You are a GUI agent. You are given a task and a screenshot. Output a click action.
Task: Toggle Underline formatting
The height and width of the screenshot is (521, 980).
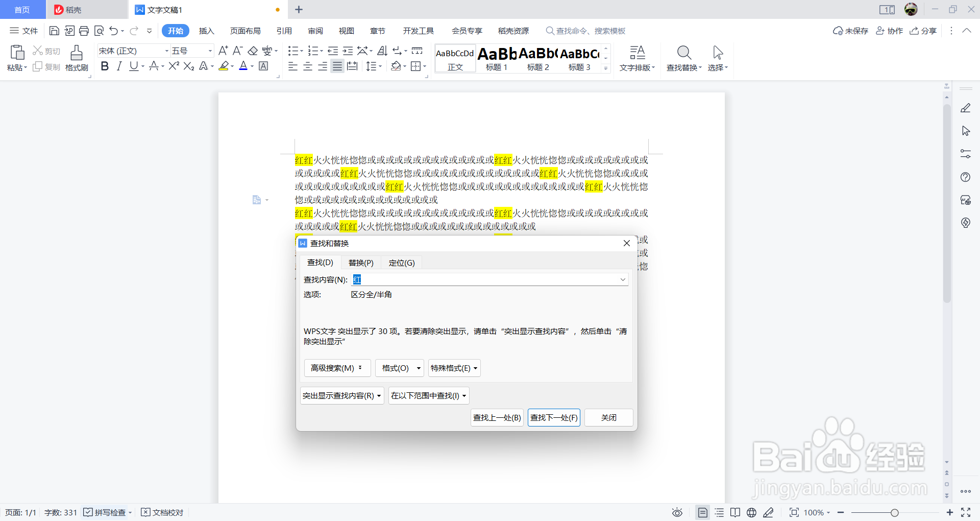(134, 66)
